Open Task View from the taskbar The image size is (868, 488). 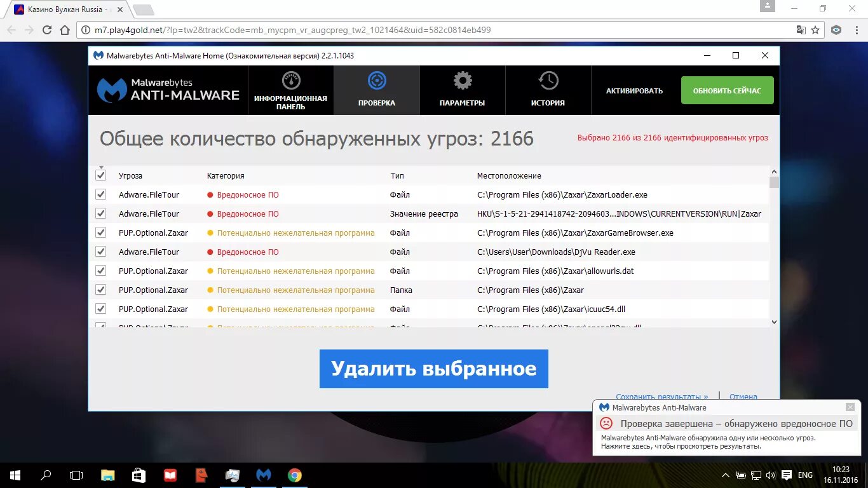click(76, 475)
